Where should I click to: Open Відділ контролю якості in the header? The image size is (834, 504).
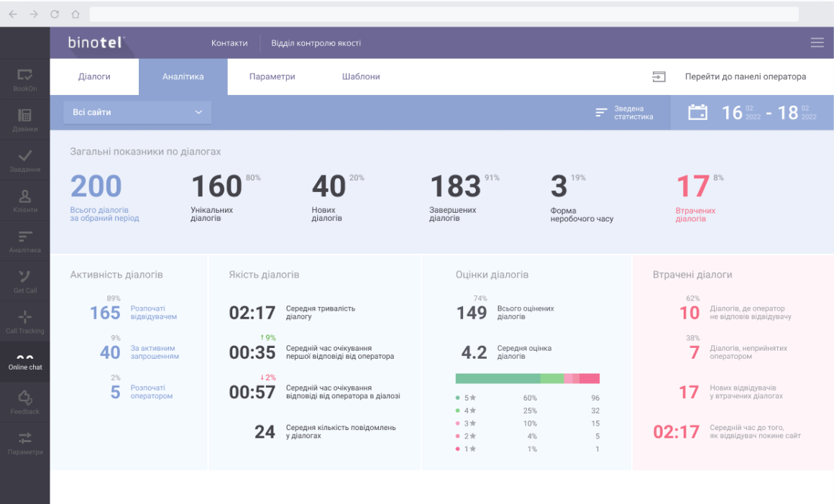pos(316,43)
